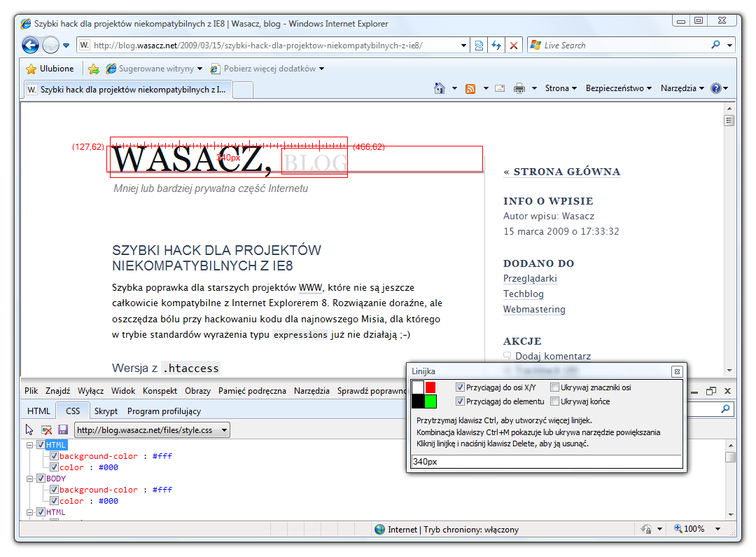Screen dimensions: 756x557
Task: Click the zoom magnifier 100% icon
Action: (677, 529)
